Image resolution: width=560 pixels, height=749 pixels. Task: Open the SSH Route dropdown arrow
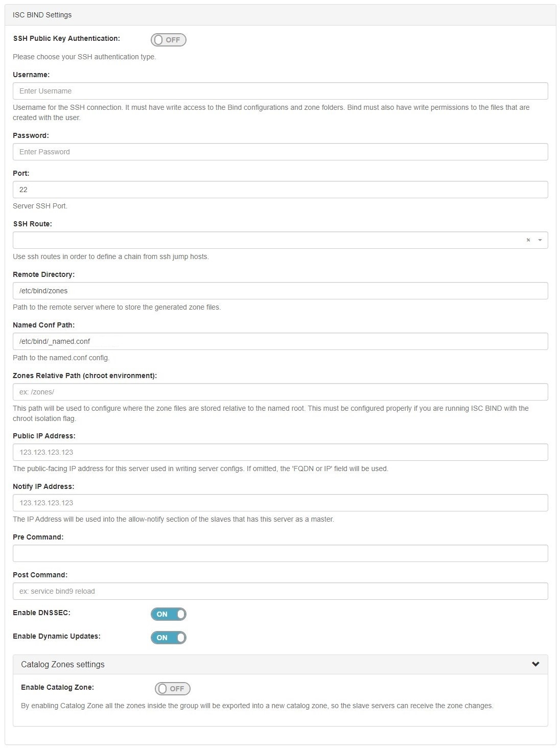tap(540, 240)
